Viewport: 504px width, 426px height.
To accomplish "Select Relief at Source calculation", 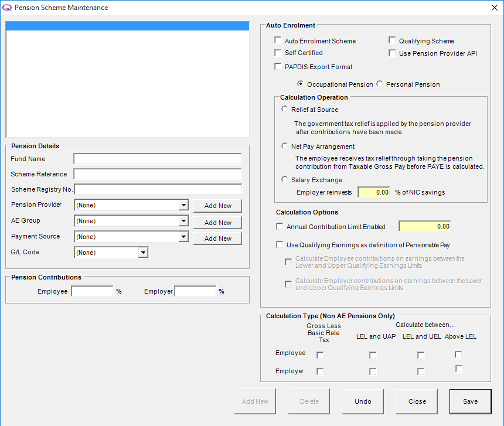I will (284, 109).
